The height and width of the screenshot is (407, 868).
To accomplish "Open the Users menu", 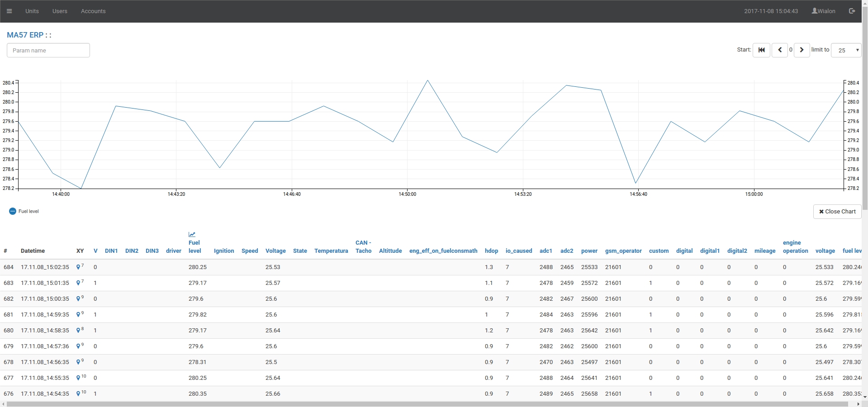I will pyautogui.click(x=60, y=11).
